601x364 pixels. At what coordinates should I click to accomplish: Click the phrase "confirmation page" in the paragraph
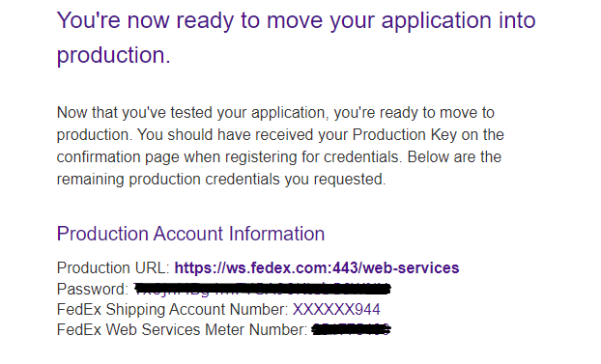click(x=118, y=157)
